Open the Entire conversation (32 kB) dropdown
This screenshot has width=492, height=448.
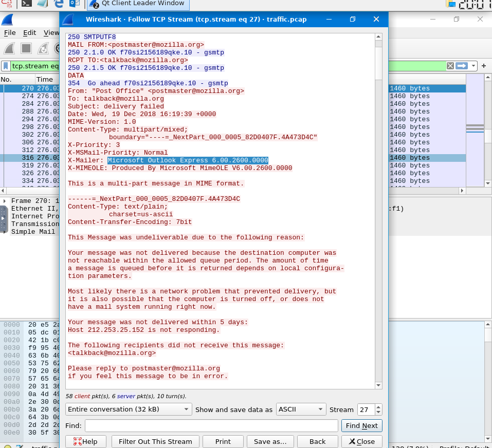click(x=129, y=409)
